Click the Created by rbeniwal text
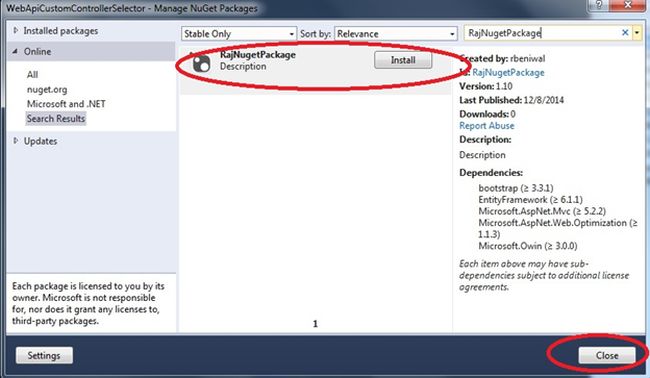650x378 pixels. 502,58
